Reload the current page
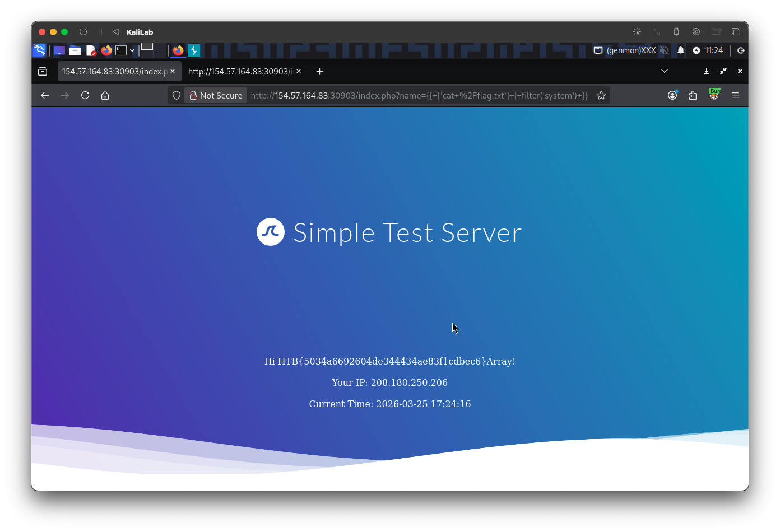Viewport: 780px width, 532px height. (x=85, y=95)
